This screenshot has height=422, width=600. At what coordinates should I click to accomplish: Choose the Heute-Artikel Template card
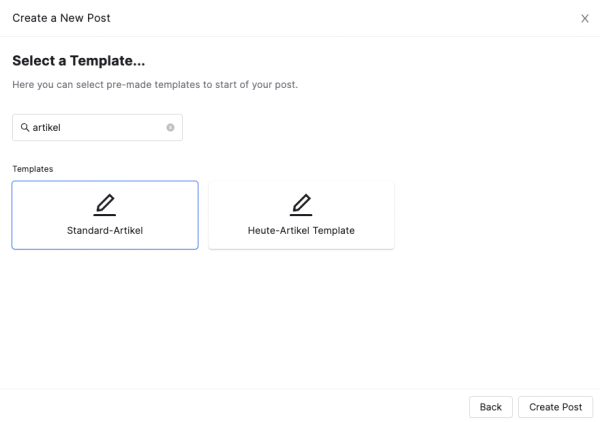click(301, 215)
